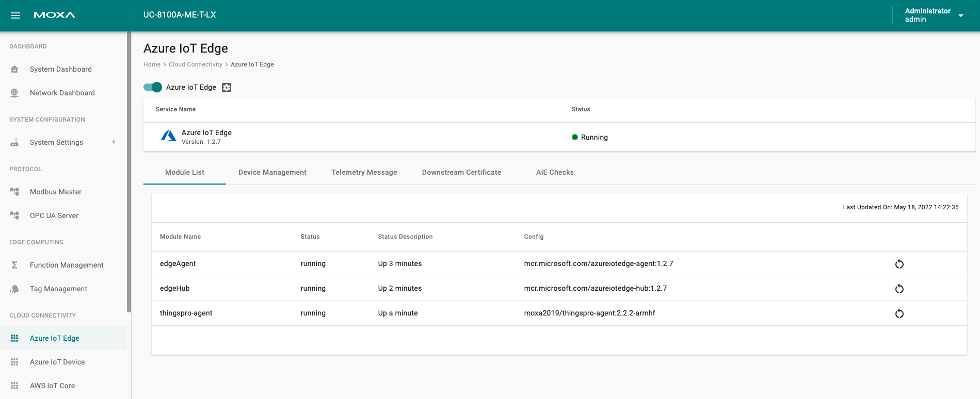The image size is (980, 399).
Task: Click 'Up 3 minutes' status description
Action: 400,263
